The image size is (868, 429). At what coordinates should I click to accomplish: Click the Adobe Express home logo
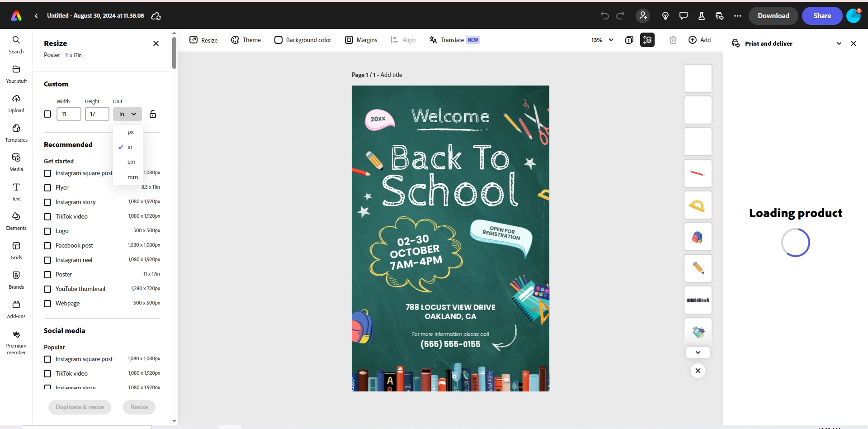point(16,16)
